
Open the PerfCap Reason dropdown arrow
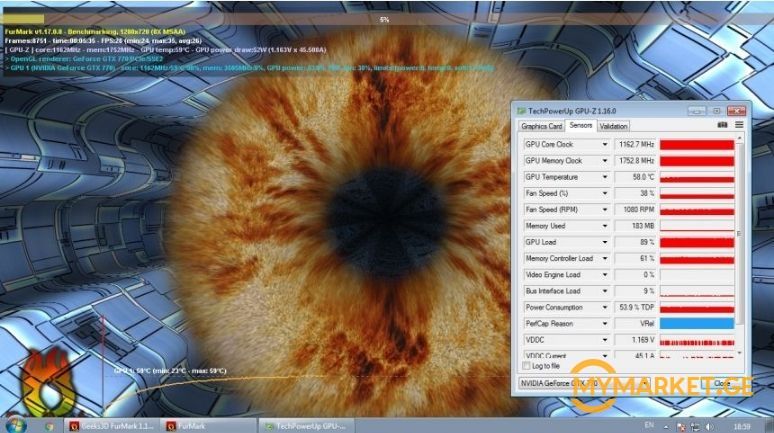[x=605, y=323]
